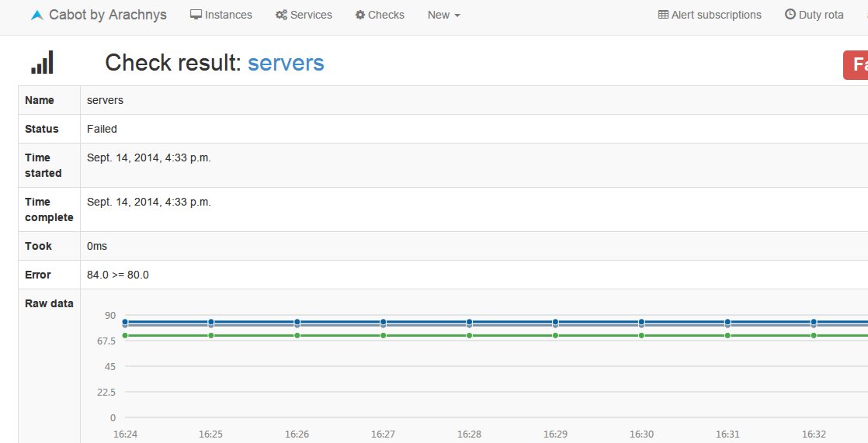Select the green data point at 16:30
The height and width of the screenshot is (443, 868).
641,335
